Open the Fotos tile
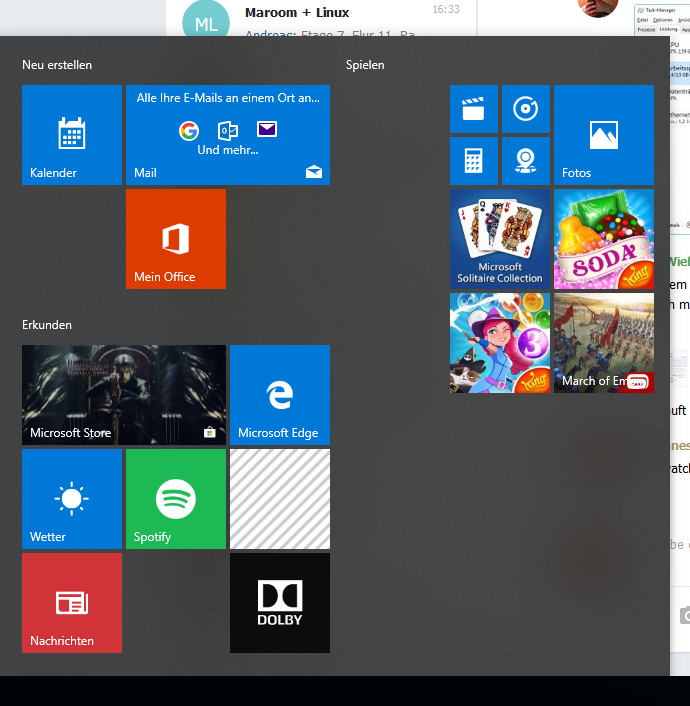The height and width of the screenshot is (706, 690). pyautogui.click(x=603, y=135)
